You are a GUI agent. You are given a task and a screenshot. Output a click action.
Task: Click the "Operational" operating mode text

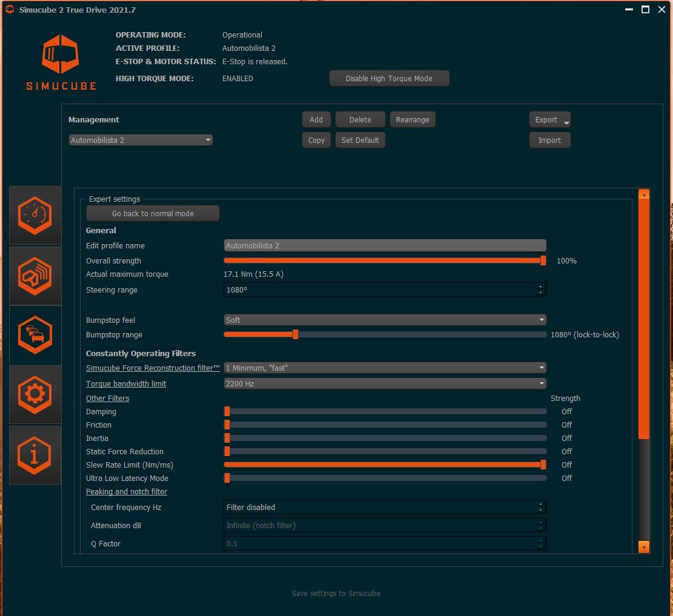(242, 35)
